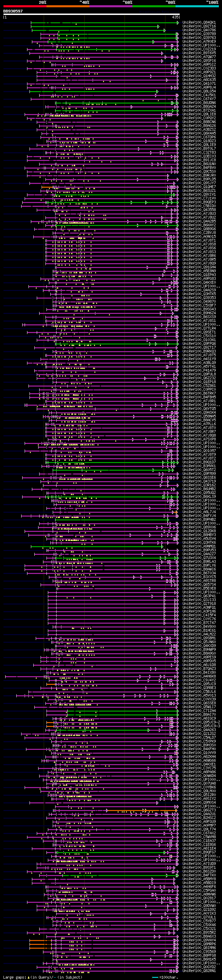Select the UniRef100_A5BDI9 label
Screen dimensions: 222x980
coord(199,883)
